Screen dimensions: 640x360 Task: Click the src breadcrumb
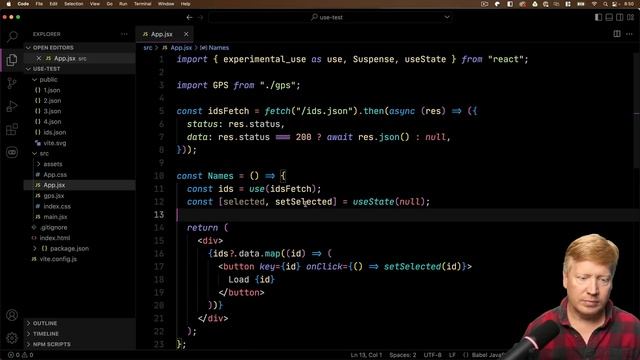[148, 48]
